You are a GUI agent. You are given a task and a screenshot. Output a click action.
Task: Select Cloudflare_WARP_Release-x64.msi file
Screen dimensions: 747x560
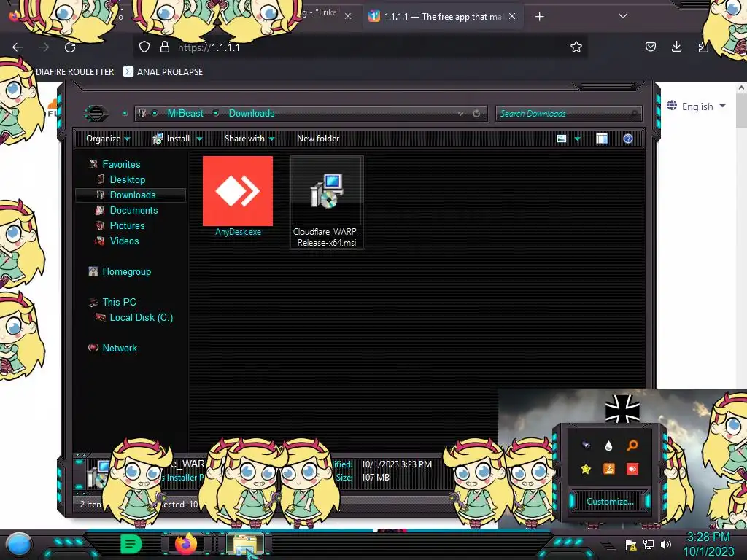click(x=327, y=202)
